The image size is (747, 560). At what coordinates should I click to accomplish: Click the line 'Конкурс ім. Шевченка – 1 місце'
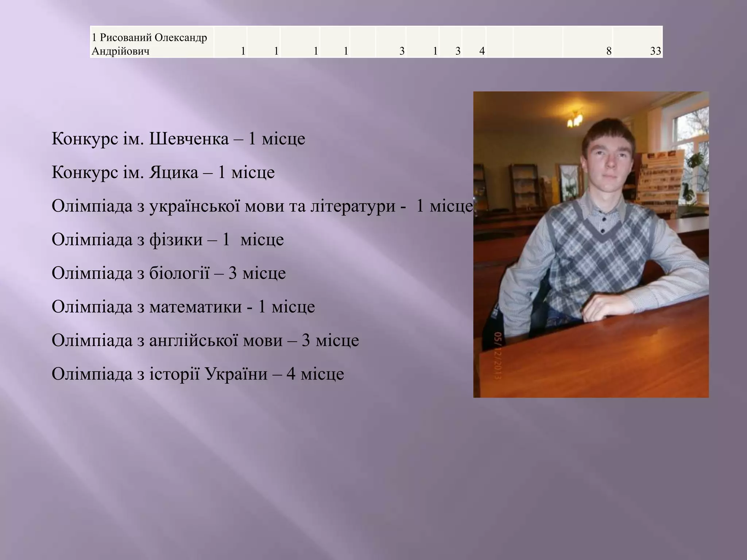178,139
